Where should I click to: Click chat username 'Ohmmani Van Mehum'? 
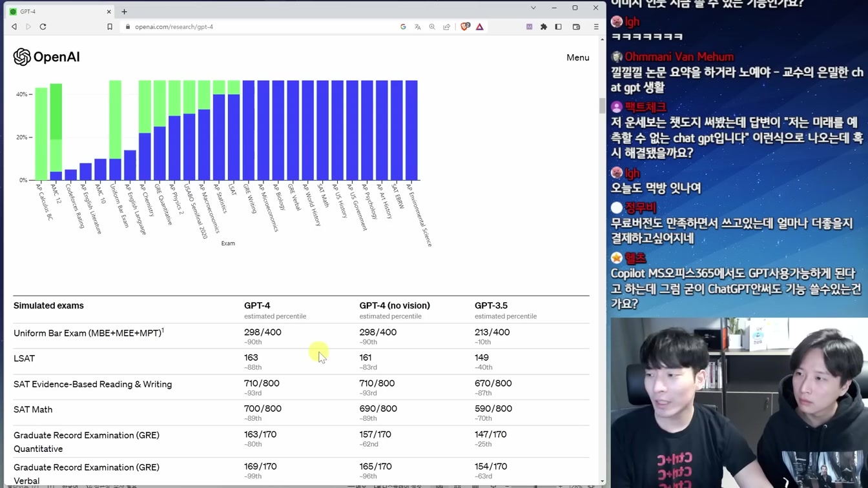tap(679, 57)
